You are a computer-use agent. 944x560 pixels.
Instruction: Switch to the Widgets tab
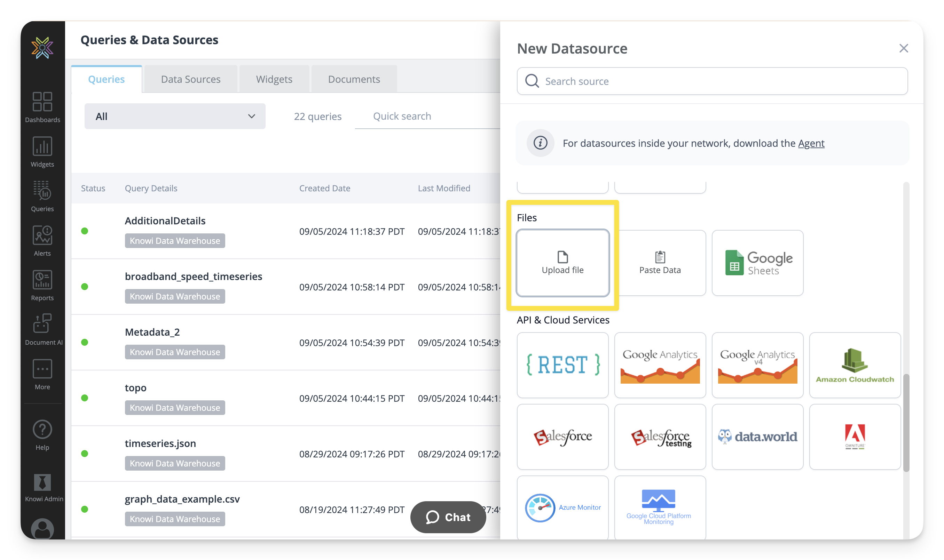tap(274, 79)
